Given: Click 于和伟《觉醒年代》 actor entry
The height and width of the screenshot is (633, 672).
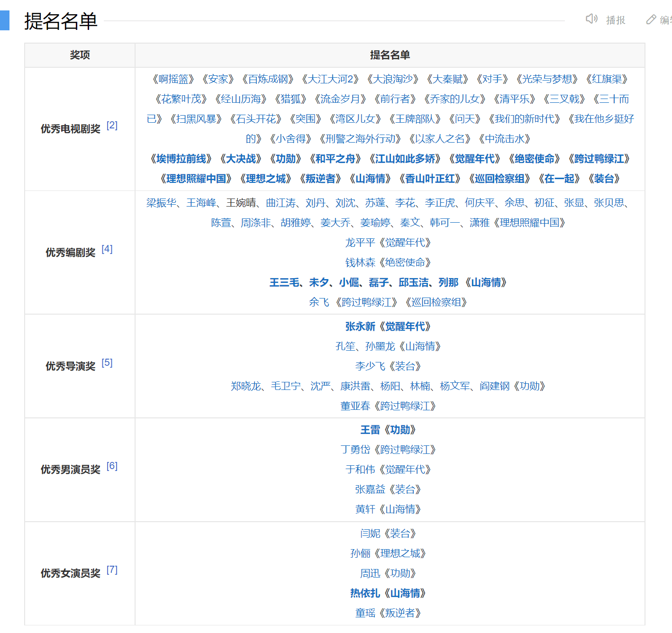Looking at the screenshot, I should coord(388,470).
